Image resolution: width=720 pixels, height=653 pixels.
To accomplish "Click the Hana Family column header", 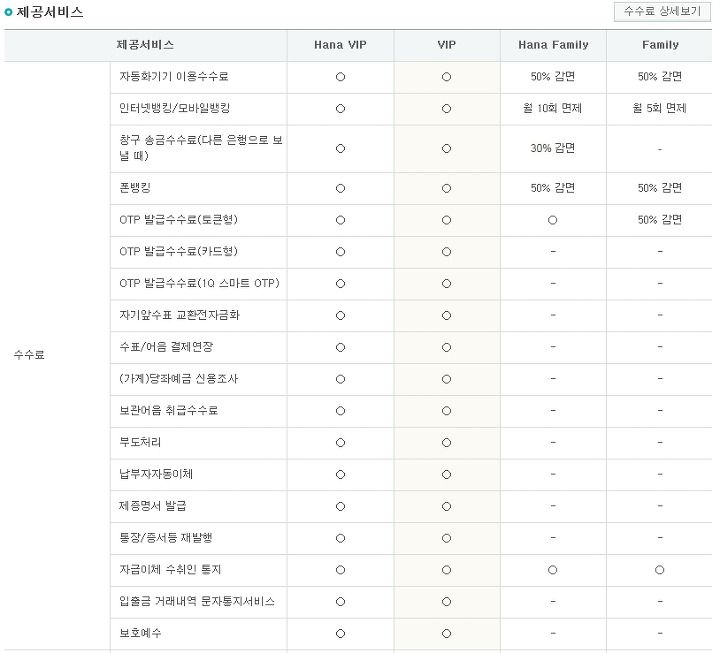I will click(x=553, y=45).
